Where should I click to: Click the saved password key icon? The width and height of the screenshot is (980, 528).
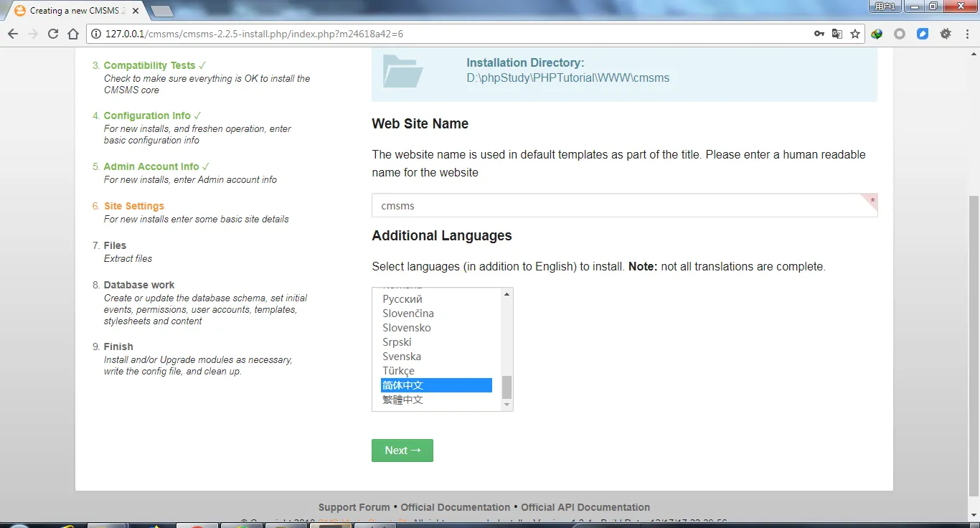[x=819, y=34]
